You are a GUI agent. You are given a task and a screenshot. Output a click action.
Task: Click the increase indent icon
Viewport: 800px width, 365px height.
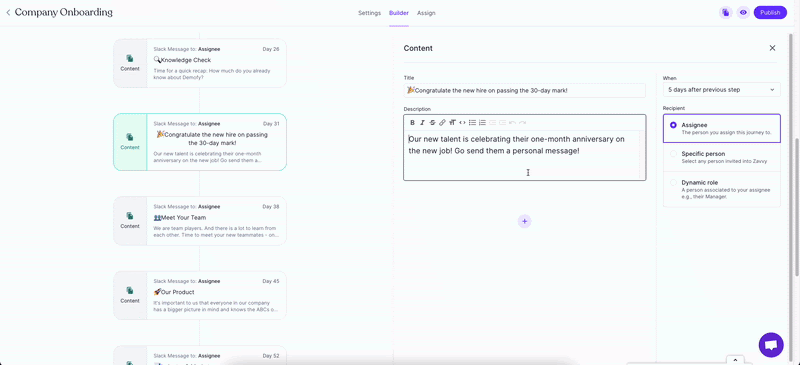pyautogui.click(x=503, y=123)
